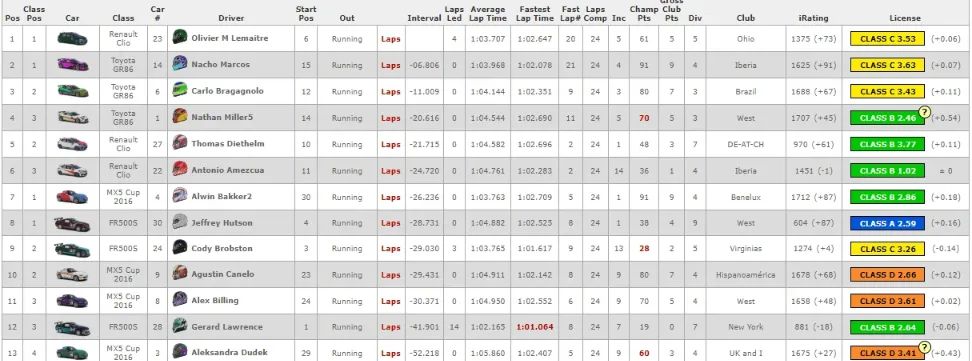
Task: Open driver profile Olivier M Lemaitre
Action: pos(229,38)
